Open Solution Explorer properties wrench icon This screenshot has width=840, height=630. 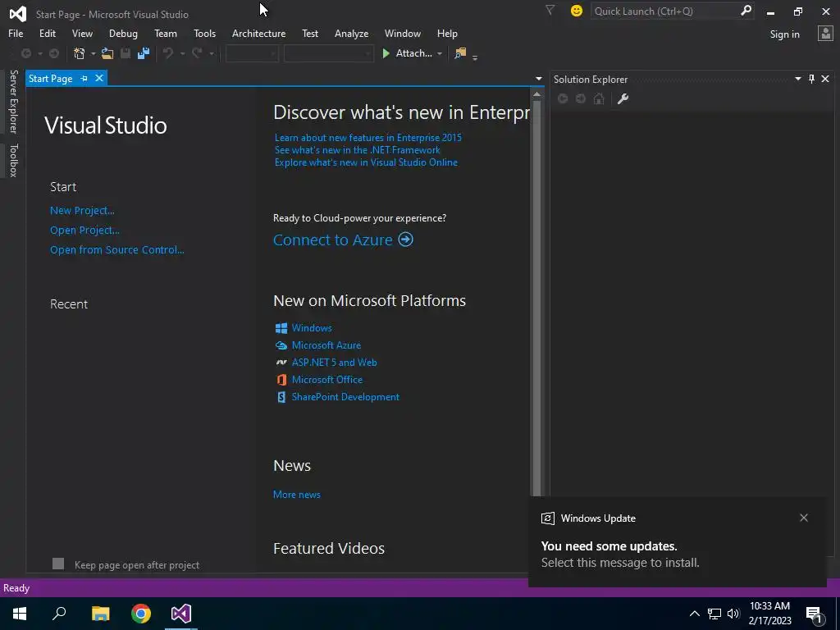point(623,98)
